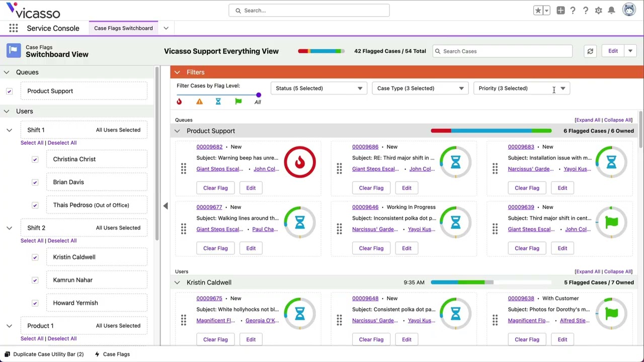Click drag handle of case 00009646
Image resolution: width=644 pixels, height=362 pixels.
tap(339, 229)
